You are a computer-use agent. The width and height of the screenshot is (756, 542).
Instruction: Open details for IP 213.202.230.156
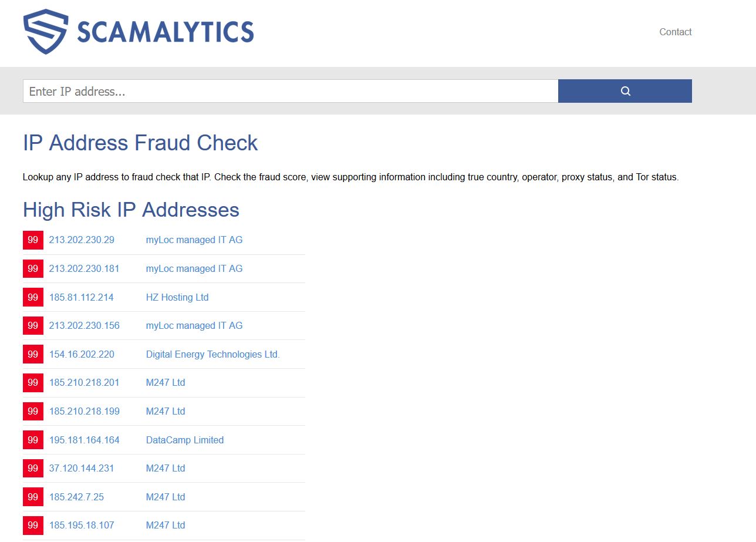(x=84, y=325)
